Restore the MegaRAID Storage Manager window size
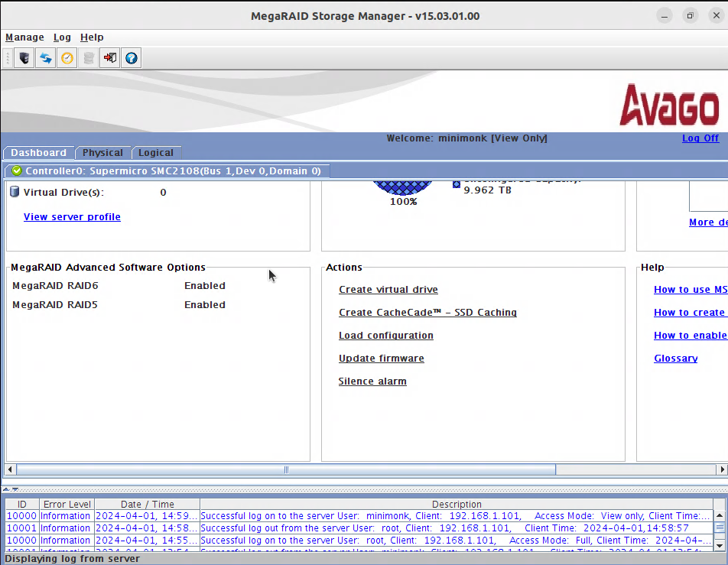Image resolution: width=728 pixels, height=565 pixels. tap(691, 16)
